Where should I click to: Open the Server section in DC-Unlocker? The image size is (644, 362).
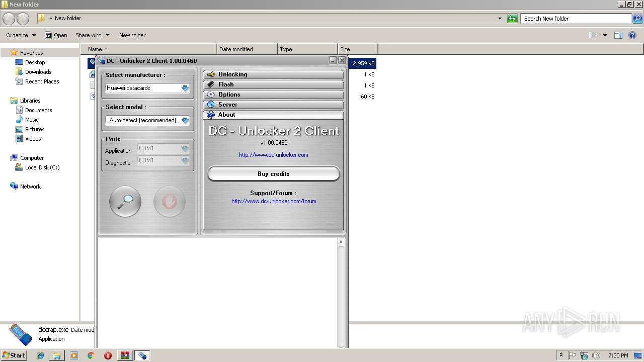273,105
